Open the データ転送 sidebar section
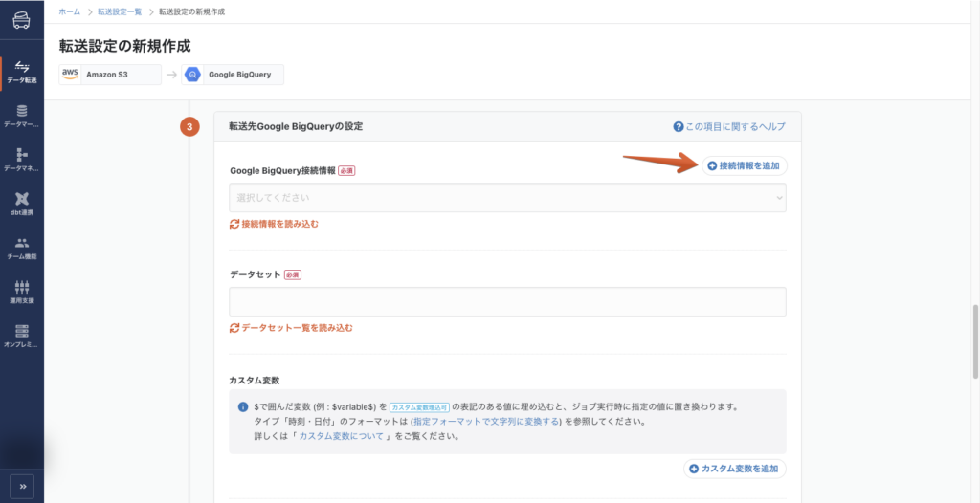Image resolution: width=980 pixels, height=503 pixels. tap(21, 72)
